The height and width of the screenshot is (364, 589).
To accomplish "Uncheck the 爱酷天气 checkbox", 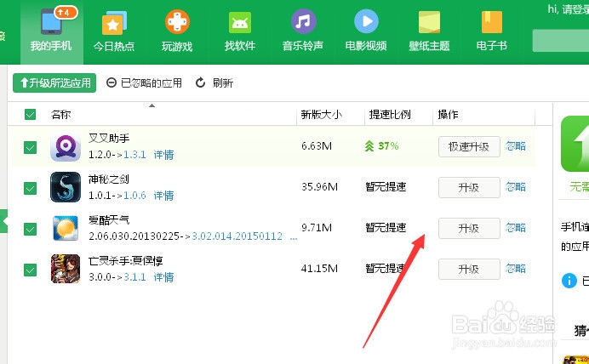I will point(30,229).
